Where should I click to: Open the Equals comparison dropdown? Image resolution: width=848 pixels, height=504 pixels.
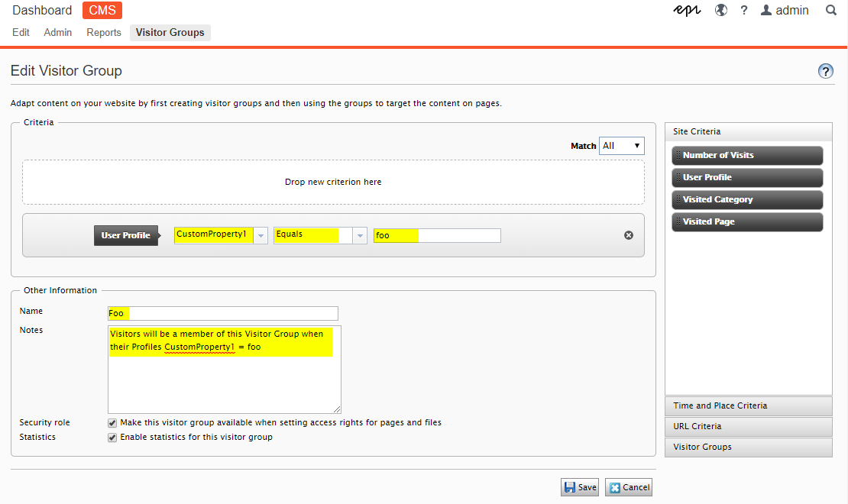(x=358, y=234)
